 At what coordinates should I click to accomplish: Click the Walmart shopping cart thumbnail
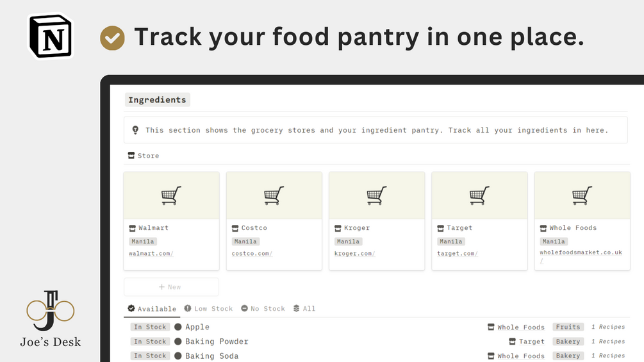[x=171, y=195]
